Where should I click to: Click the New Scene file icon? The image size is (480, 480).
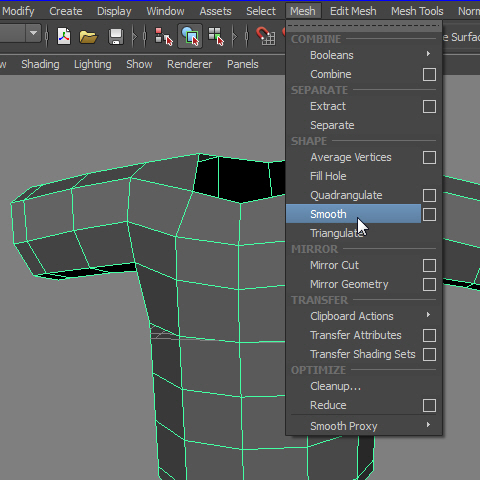pyautogui.click(x=64, y=36)
